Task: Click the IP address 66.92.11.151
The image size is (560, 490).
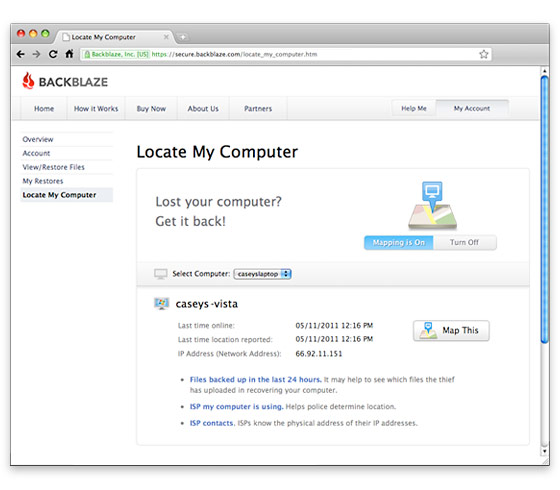Action: (x=319, y=354)
